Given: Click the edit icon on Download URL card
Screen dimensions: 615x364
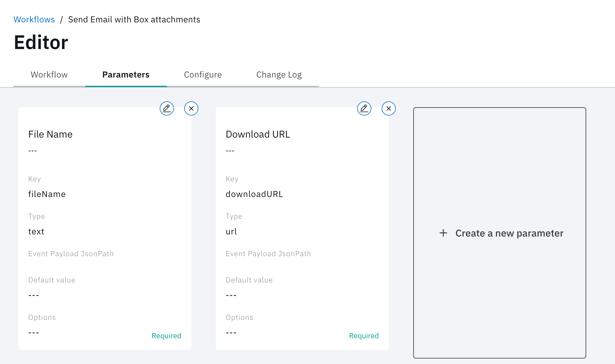Looking at the screenshot, I should click(x=364, y=108).
